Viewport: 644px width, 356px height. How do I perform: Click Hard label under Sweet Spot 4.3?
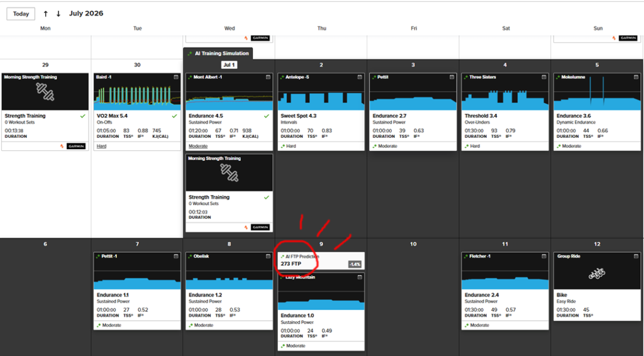click(x=291, y=146)
